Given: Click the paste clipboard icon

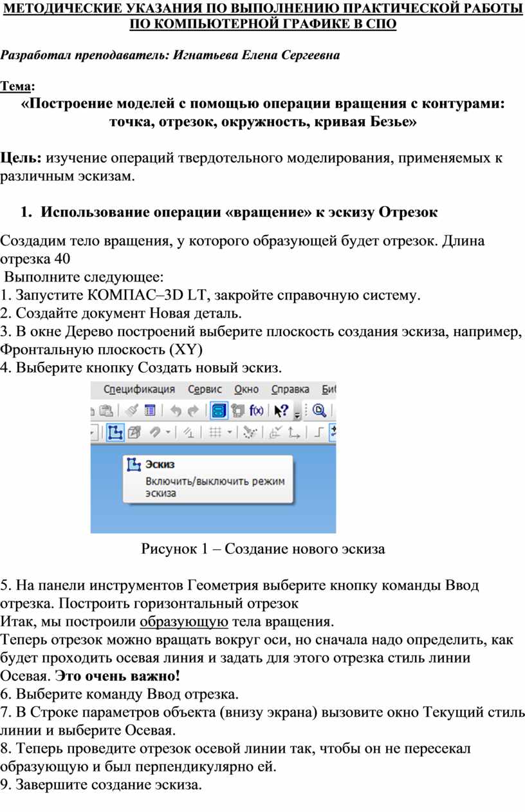Looking at the screenshot, I should (106, 411).
